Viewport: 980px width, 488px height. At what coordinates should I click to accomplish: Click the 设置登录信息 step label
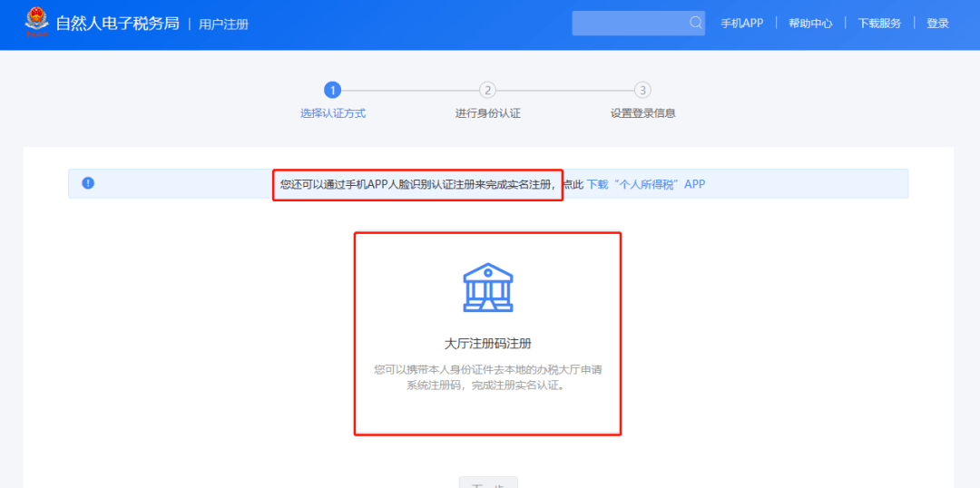(642, 113)
